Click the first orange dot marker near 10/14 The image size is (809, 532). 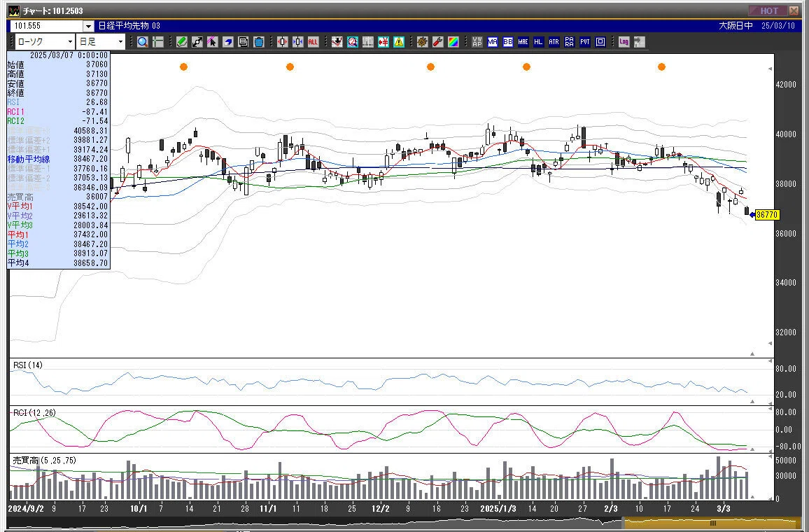tap(183, 66)
